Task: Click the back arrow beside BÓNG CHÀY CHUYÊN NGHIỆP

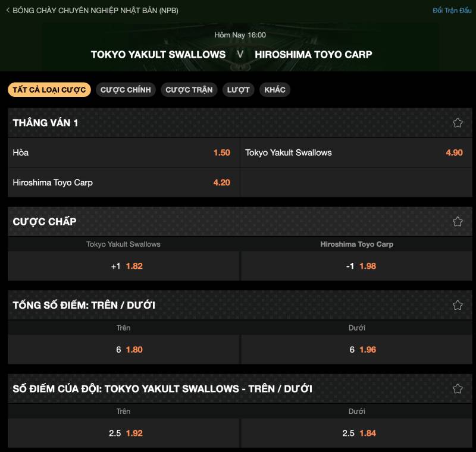Action: point(8,11)
